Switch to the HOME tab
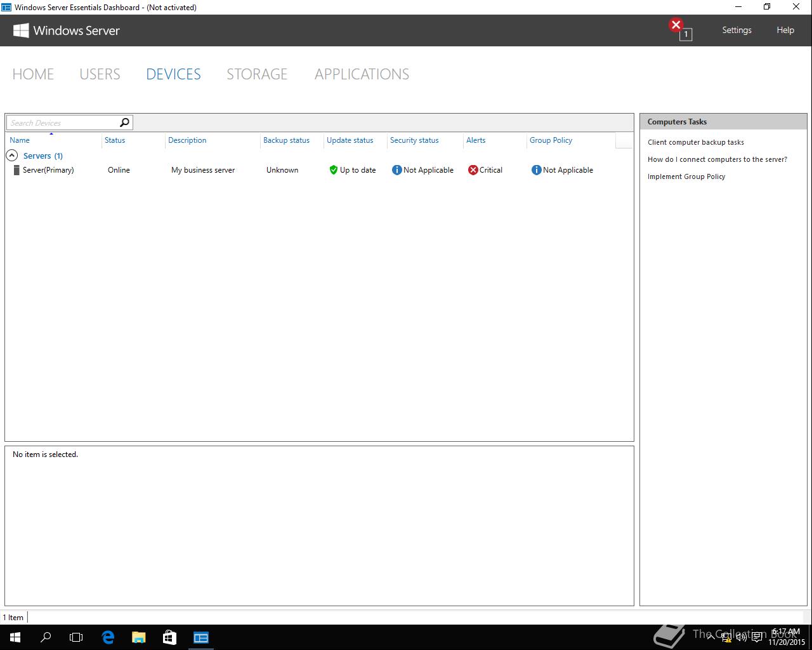The image size is (812, 650). pyautogui.click(x=33, y=74)
